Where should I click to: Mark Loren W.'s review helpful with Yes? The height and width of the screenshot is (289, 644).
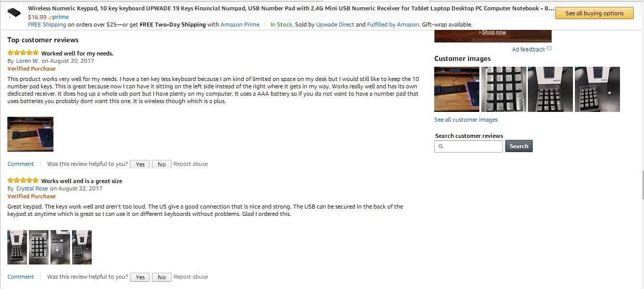tap(140, 164)
